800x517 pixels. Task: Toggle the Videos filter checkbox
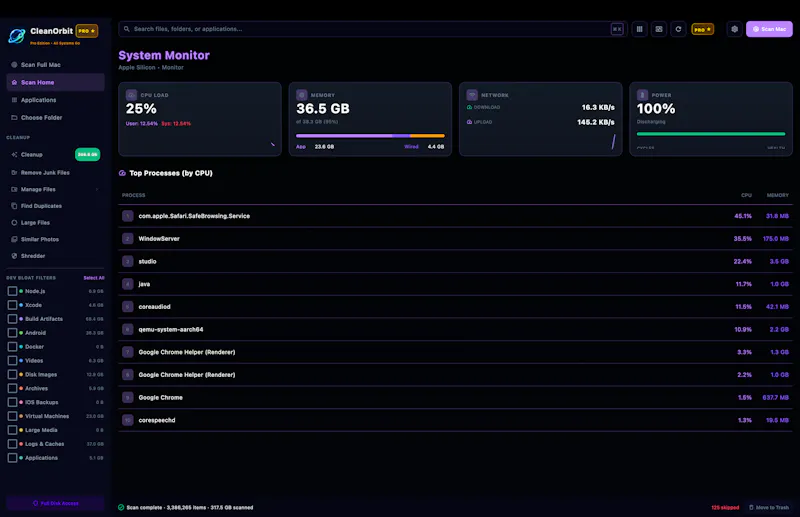[12, 360]
